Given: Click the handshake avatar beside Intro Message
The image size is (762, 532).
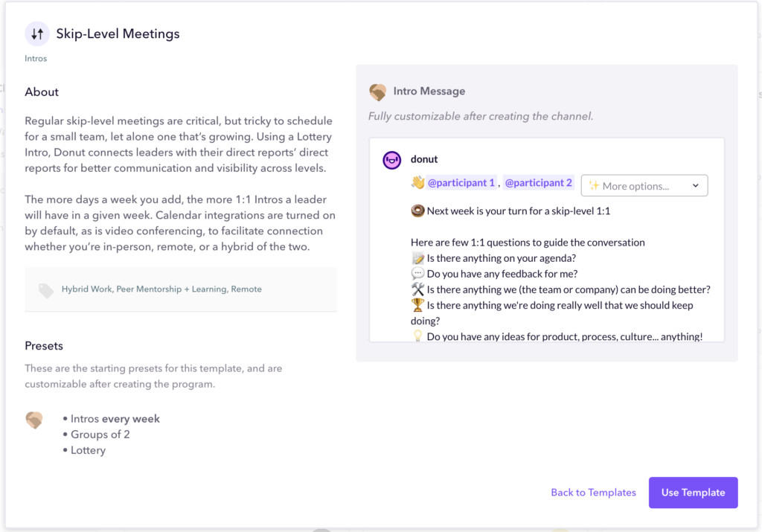Looking at the screenshot, I should click(x=377, y=91).
